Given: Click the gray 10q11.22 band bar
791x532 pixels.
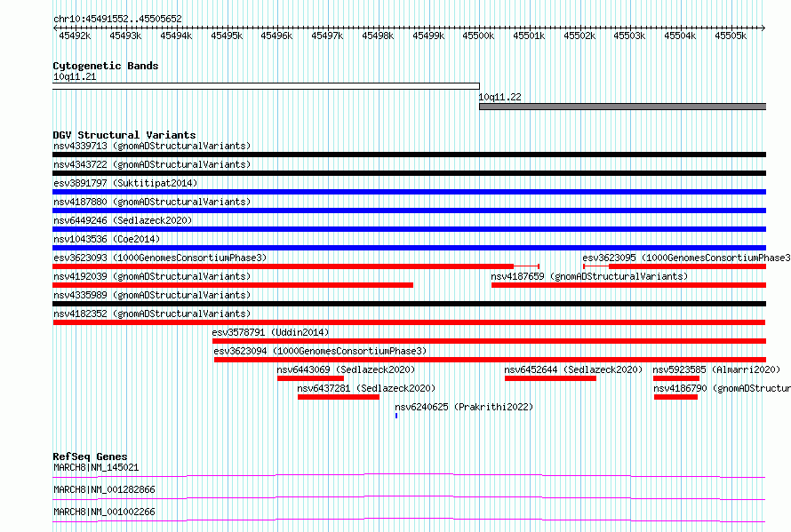Looking at the screenshot, I should tap(622, 107).
